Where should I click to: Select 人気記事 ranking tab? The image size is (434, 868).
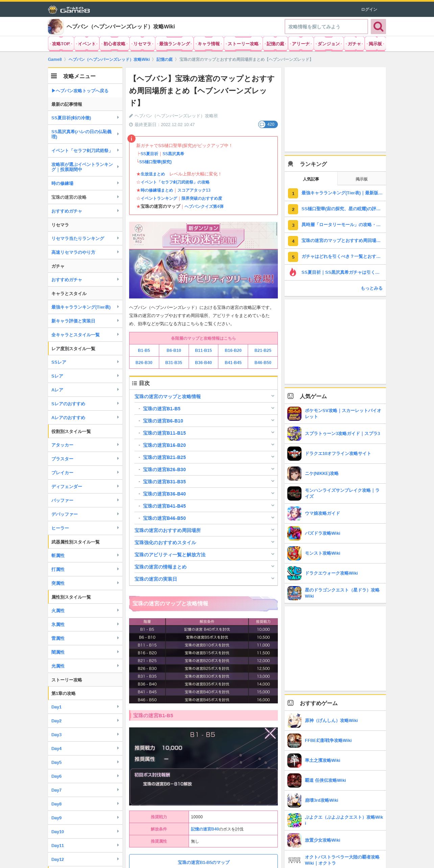(311, 179)
